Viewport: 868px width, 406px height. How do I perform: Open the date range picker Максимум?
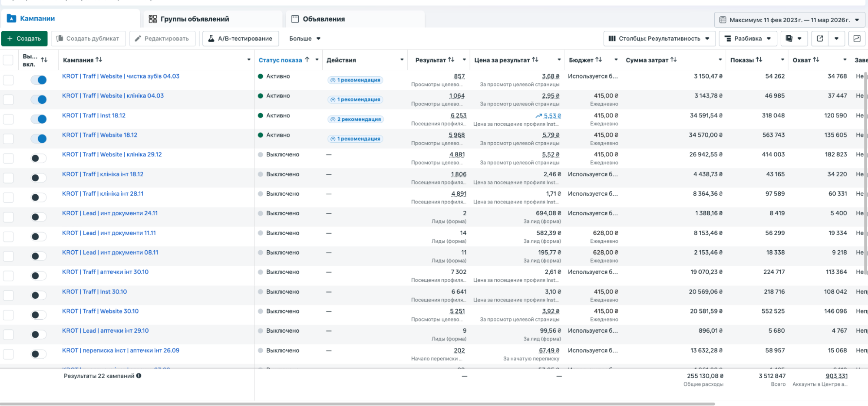tap(789, 20)
